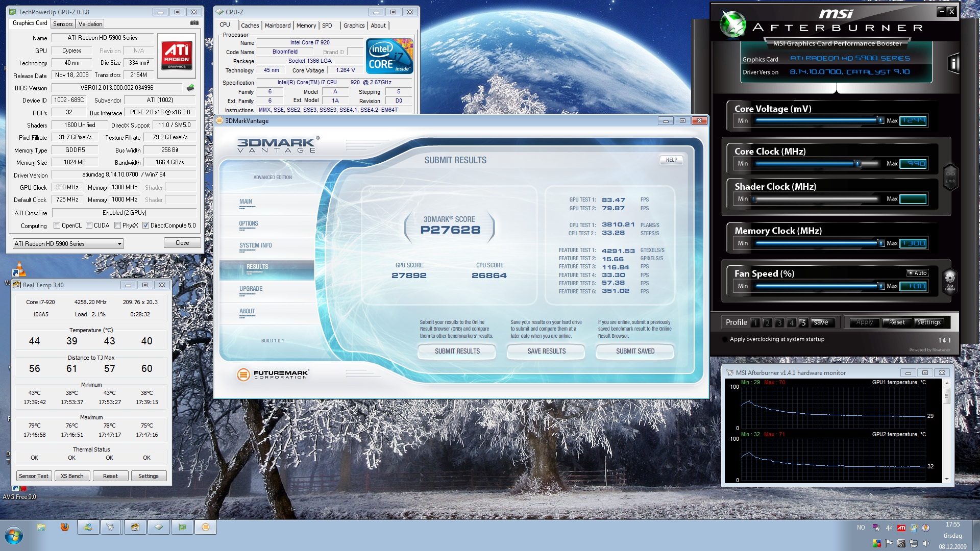This screenshot has height=551, width=980.
Task: Click Memory Clock value field 1300
Action: click(913, 243)
